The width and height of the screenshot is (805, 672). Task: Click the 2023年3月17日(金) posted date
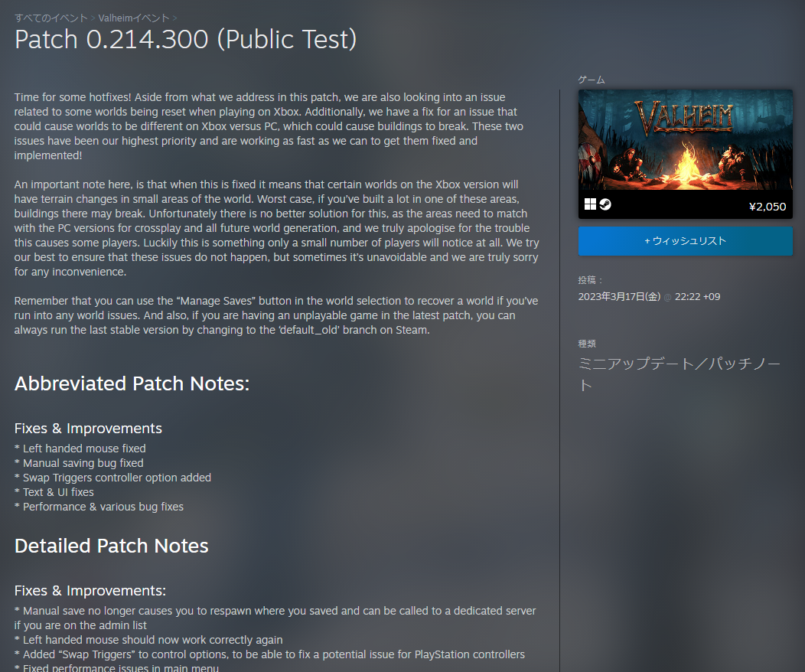click(x=619, y=297)
